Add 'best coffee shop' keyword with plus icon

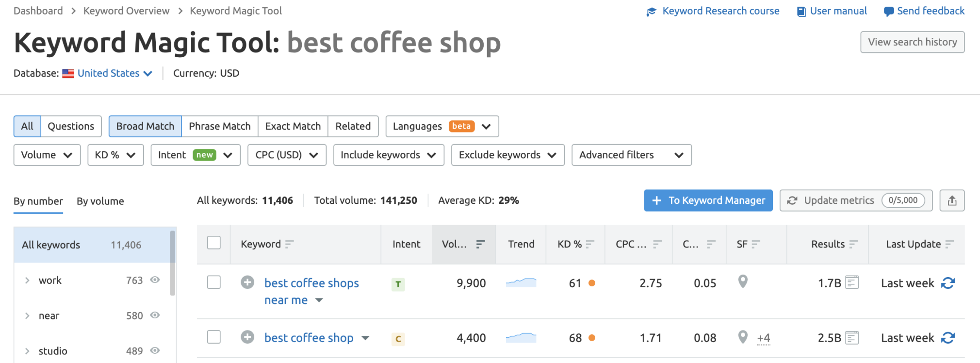pyautogui.click(x=247, y=337)
